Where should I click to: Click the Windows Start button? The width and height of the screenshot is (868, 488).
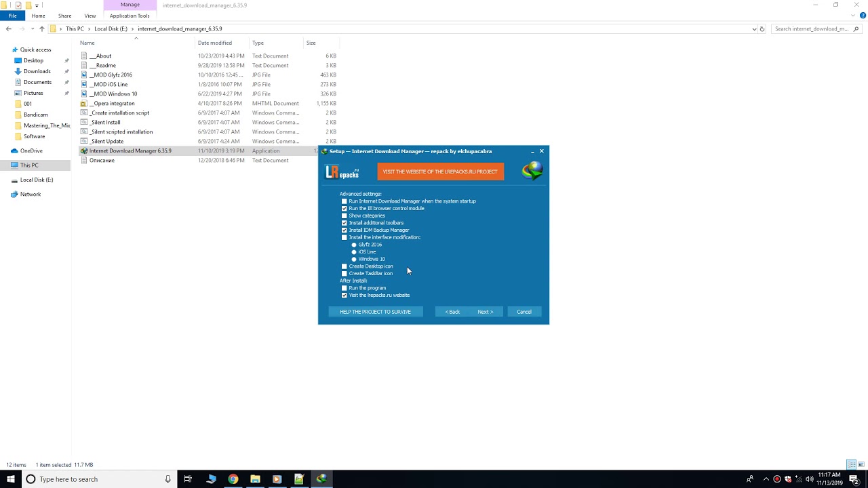11,479
